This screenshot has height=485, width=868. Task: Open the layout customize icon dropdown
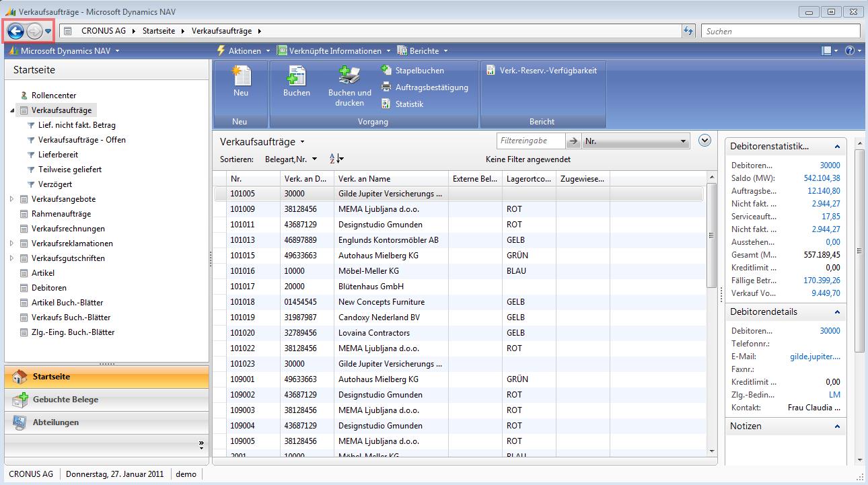click(x=830, y=50)
